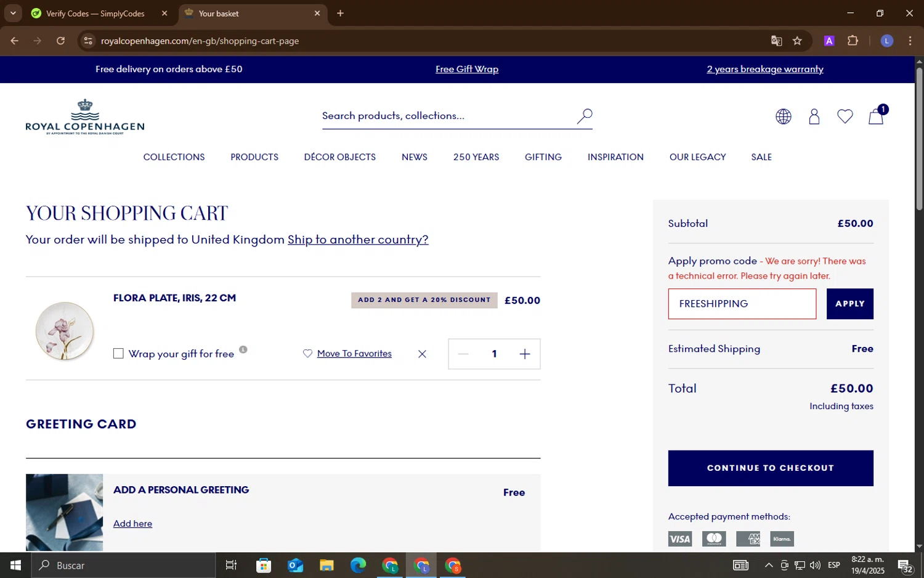Click the APPLY promo code button
Viewport: 924px width, 578px height.
850,304
